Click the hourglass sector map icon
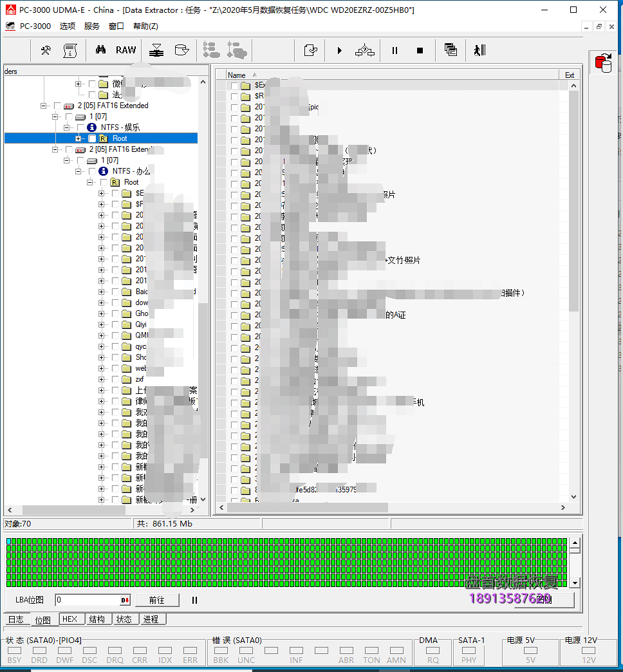The image size is (623, 672). coord(156,51)
